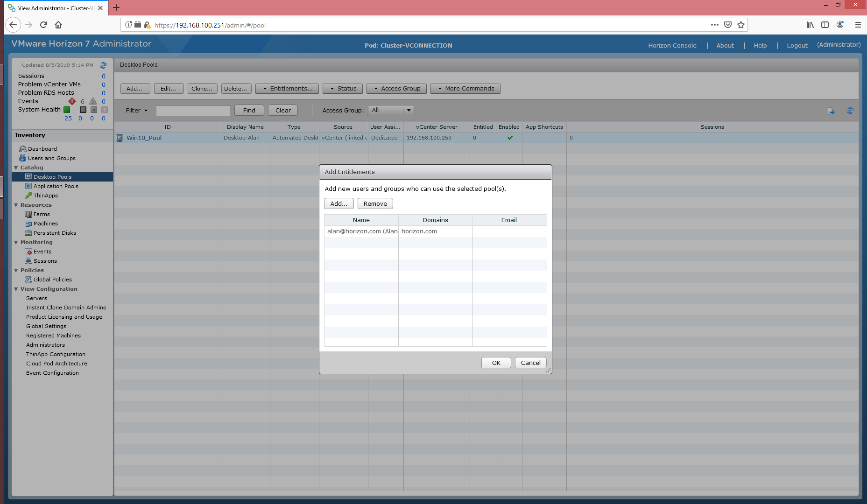Click Remove in the entitlements dialog

tap(375, 204)
